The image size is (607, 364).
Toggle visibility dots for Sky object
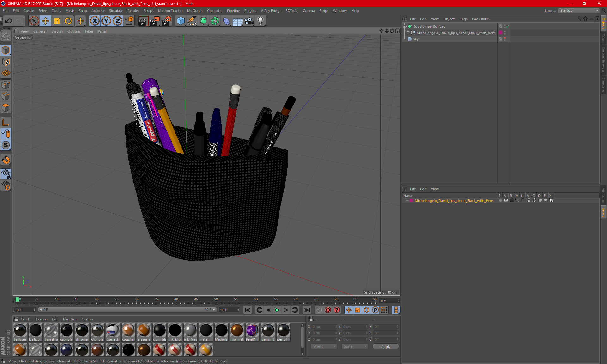[x=505, y=39]
